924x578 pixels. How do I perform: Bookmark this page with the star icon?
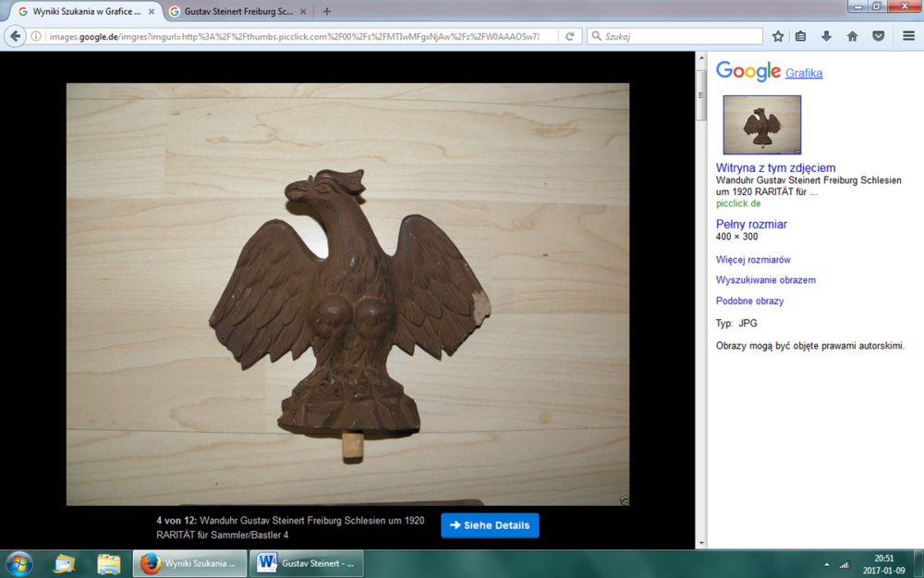click(778, 36)
